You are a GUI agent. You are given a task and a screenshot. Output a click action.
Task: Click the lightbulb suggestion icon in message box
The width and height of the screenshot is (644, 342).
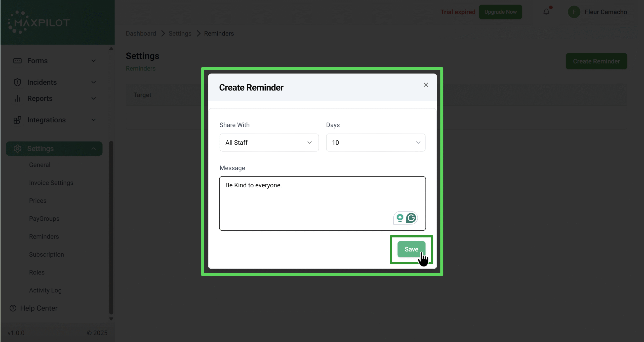[400, 218]
